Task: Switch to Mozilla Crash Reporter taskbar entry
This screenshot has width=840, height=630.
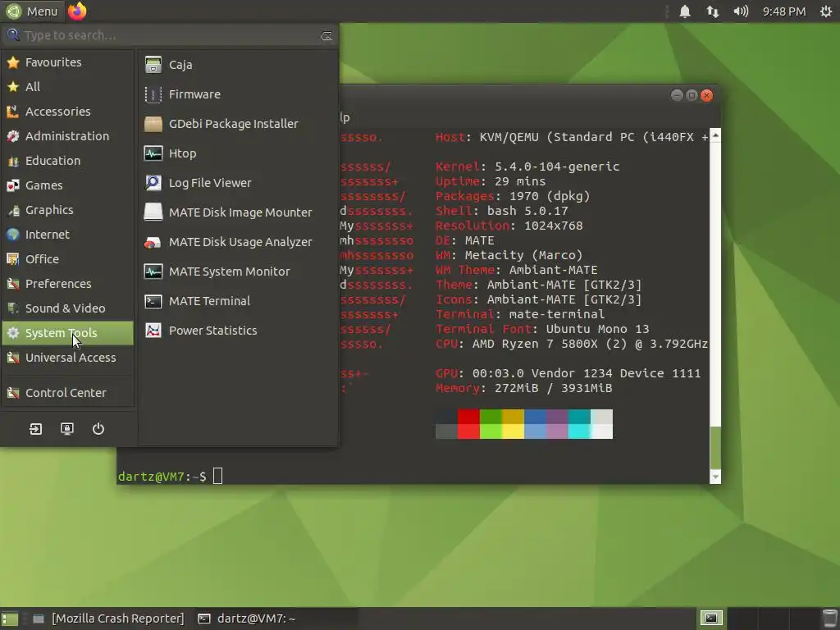Action: (x=109, y=619)
